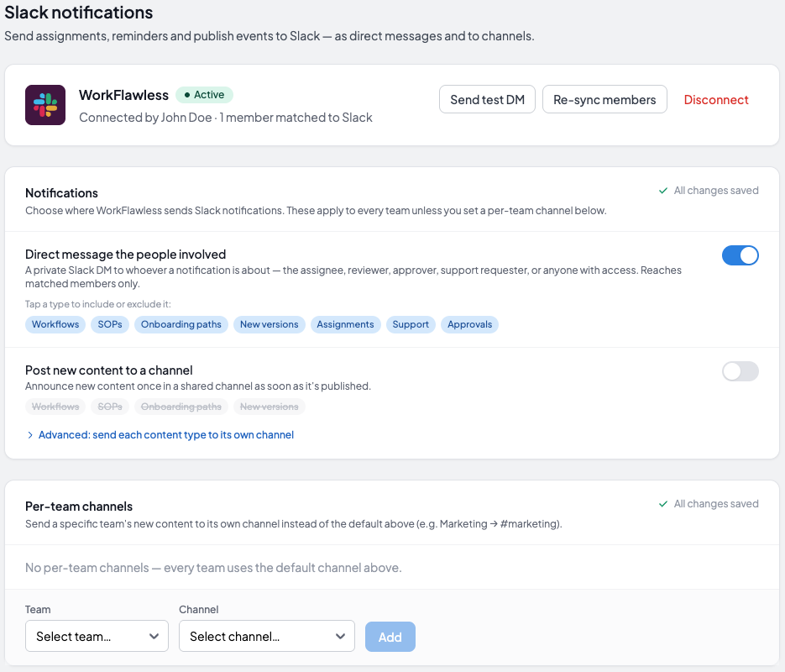Click 'No per-team channels' empty message
This screenshot has width=785, height=672.
click(x=213, y=568)
